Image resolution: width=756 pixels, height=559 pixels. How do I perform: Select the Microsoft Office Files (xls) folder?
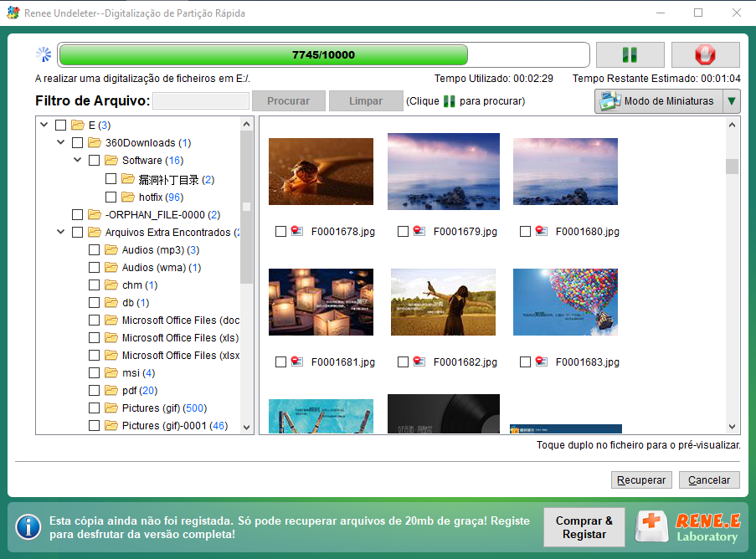180,338
